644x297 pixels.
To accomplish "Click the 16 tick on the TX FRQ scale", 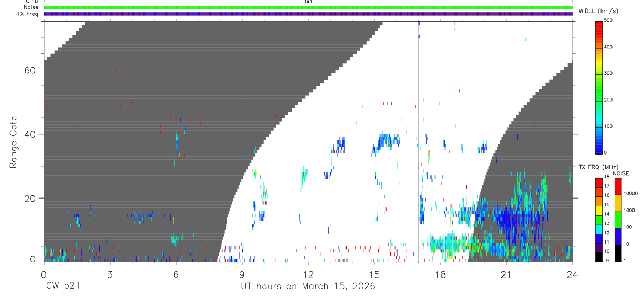I will click(x=607, y=195).
